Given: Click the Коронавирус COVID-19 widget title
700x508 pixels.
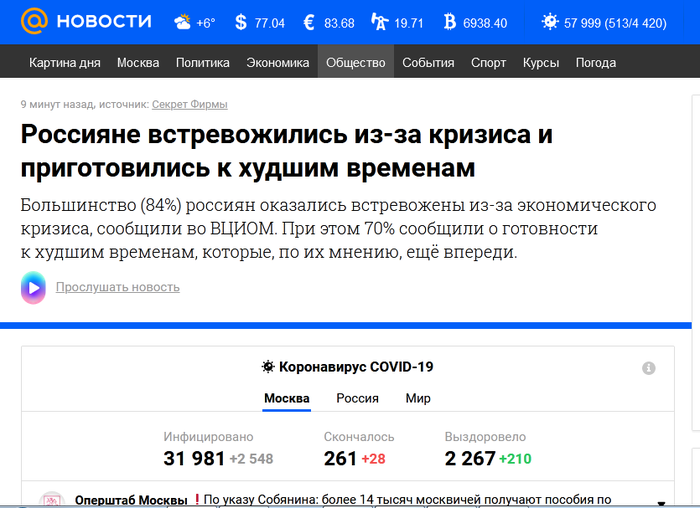Looking at the screenshot, I should 356,367.
